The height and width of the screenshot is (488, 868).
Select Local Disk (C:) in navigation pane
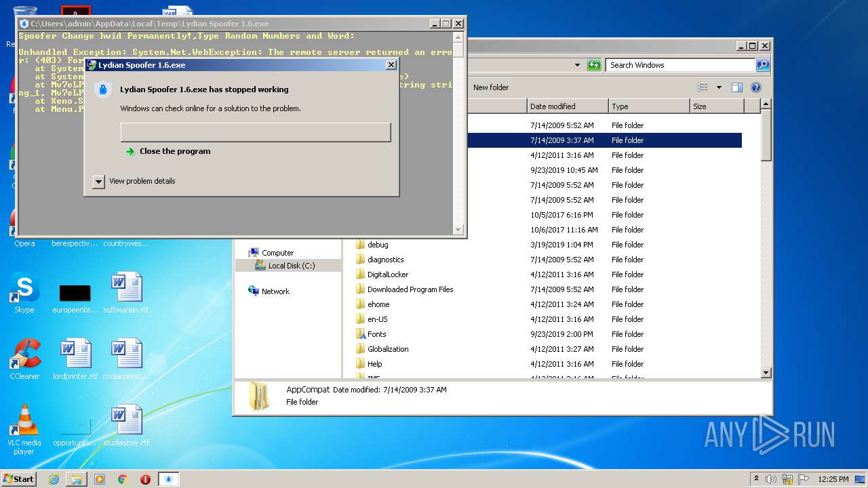point(291,266)
